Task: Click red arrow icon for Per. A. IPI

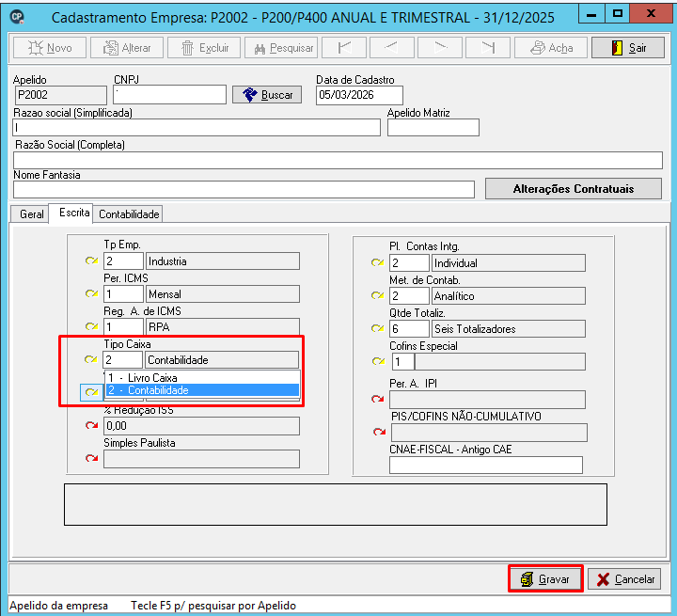Action: click(x=378, y=399)
